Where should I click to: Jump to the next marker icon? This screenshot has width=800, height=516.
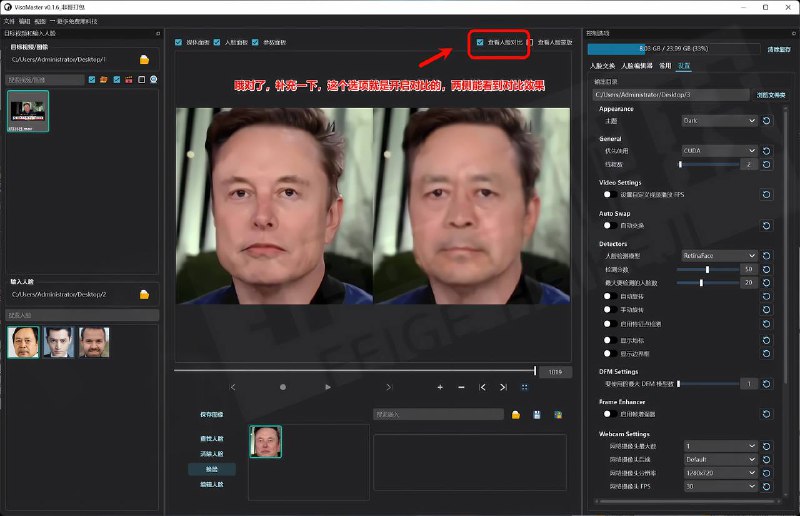[x=503, y=386]
